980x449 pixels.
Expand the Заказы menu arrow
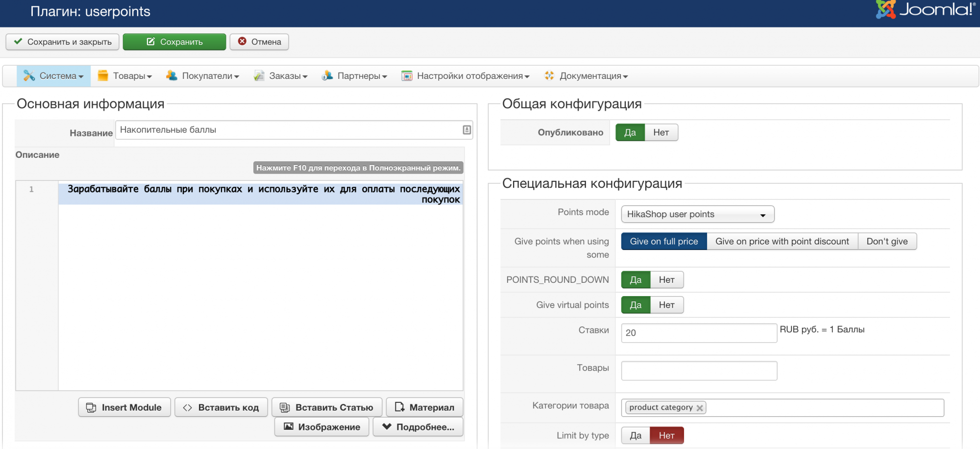305,77
